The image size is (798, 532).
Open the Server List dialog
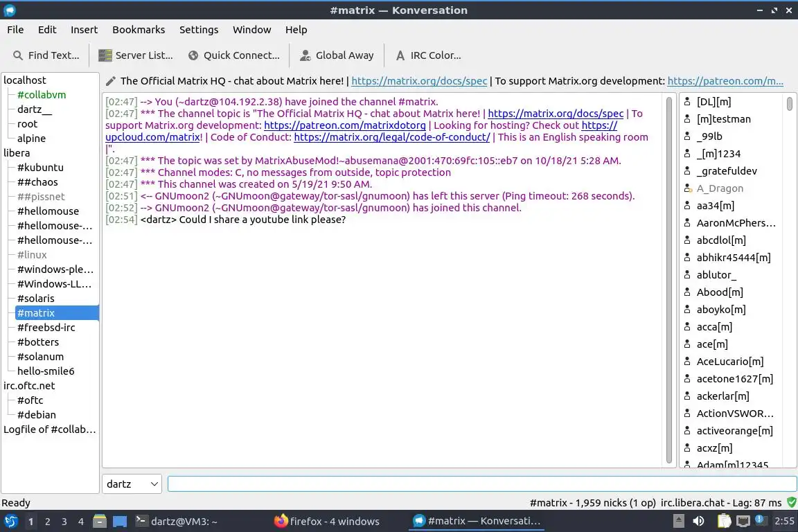135,55
